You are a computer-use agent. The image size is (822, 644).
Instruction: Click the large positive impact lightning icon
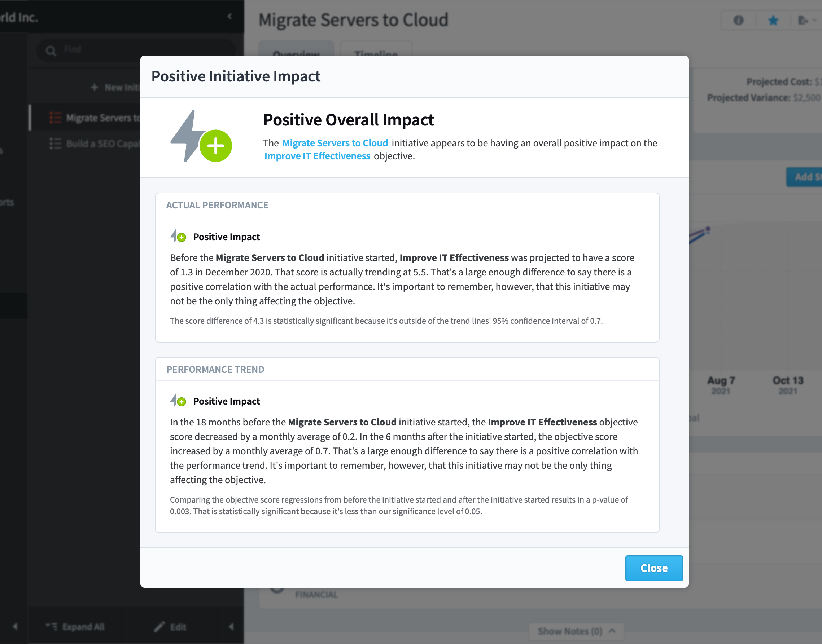coord(201,136)
